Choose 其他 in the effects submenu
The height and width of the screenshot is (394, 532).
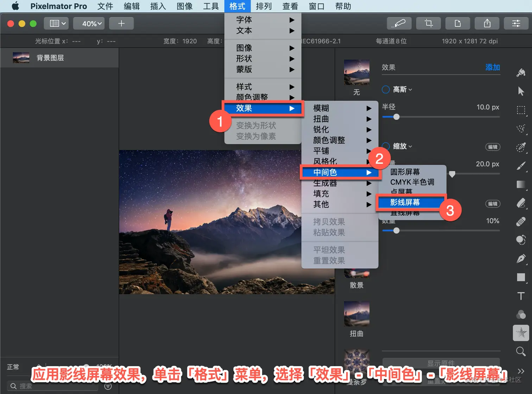[x=340, y=204]
